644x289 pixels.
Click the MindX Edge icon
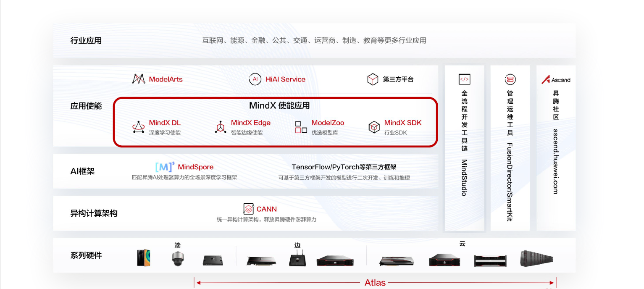221,127
